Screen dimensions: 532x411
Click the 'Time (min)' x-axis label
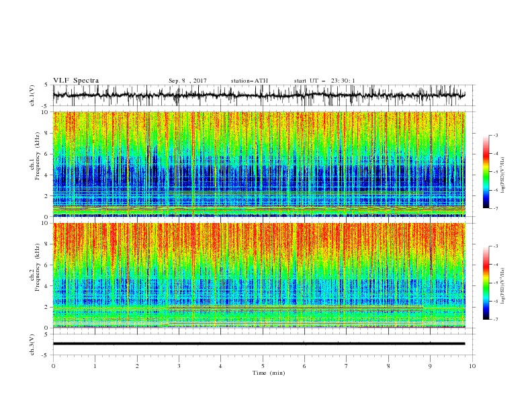click(x=269, y=373)
